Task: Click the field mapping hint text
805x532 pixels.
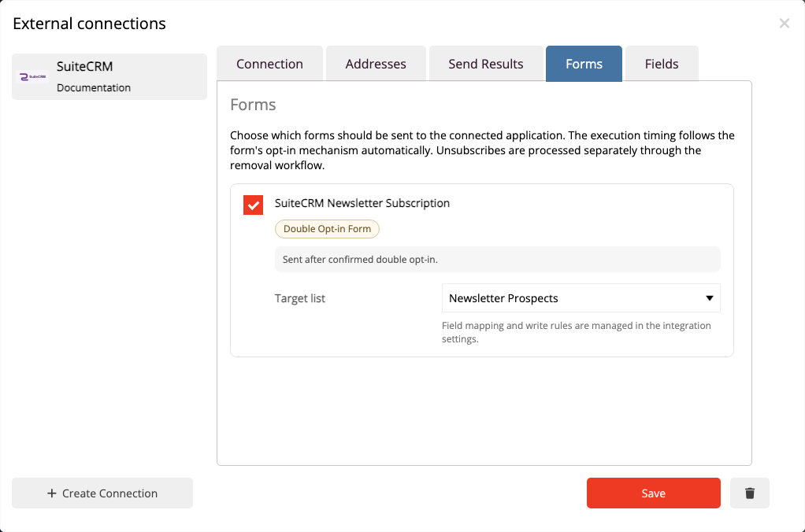Action: click(576, 332)
